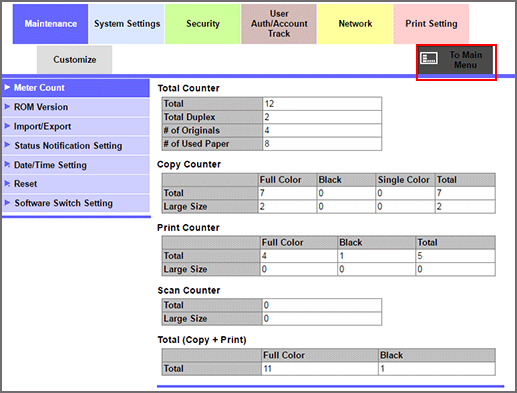Click arrow icon beside Status Notification Setting
The height and width of the screenshot is (393, 517).
[x=7, y=145]
